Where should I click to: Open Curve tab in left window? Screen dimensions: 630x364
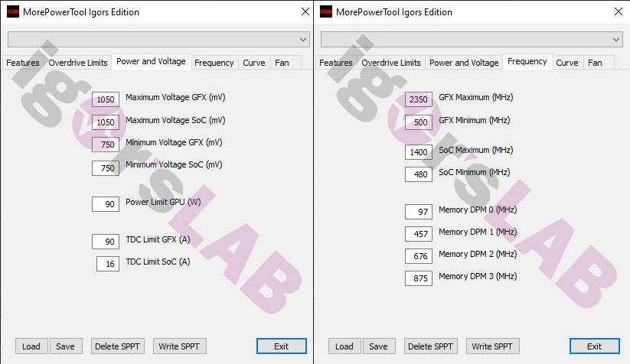(x=254, y=63)
